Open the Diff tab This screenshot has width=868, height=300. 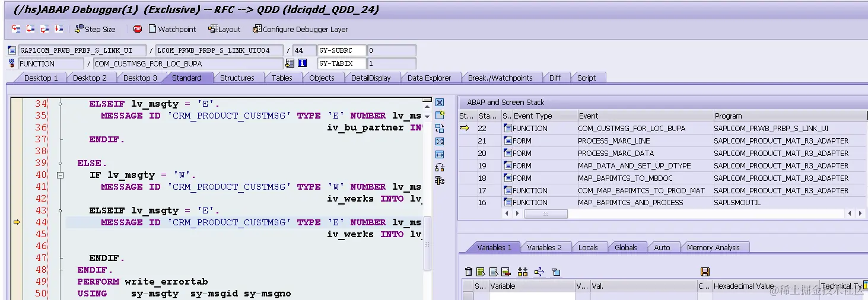click(x=555, y=78)
